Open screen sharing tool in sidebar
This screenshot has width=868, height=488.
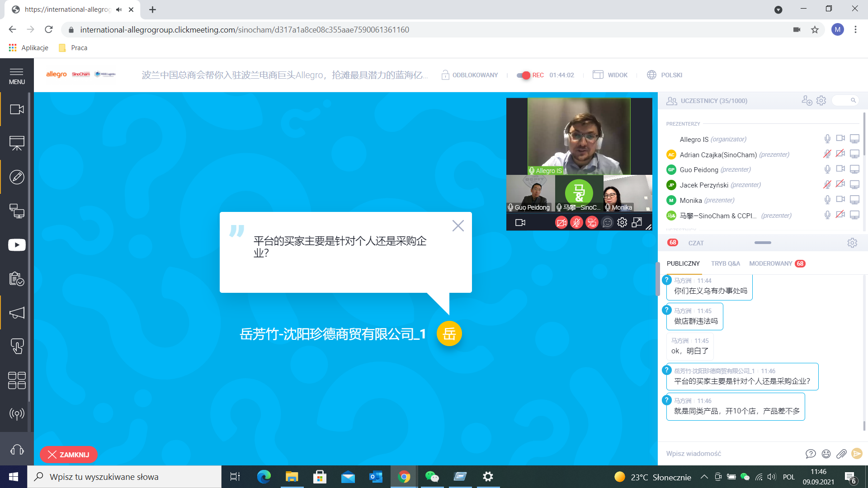point(17,211)
